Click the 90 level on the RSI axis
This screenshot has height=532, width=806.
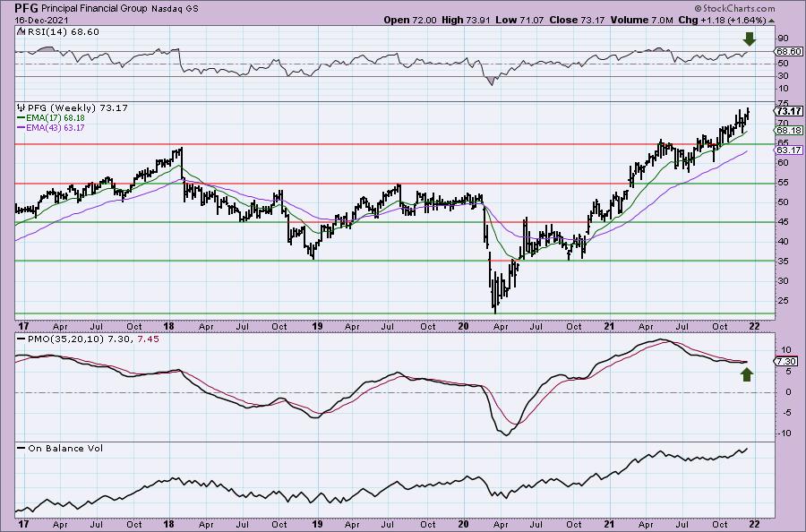click(784, 39)
